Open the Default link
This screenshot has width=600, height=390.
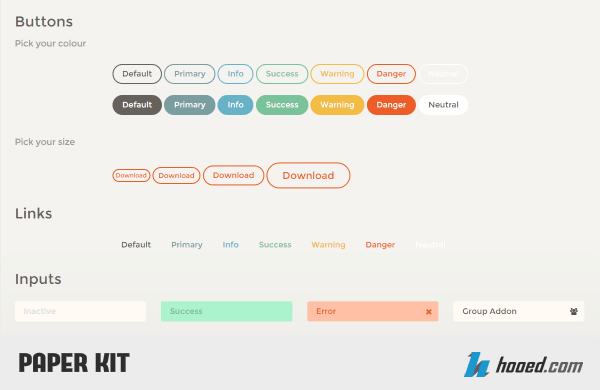[x=136, y=245]
